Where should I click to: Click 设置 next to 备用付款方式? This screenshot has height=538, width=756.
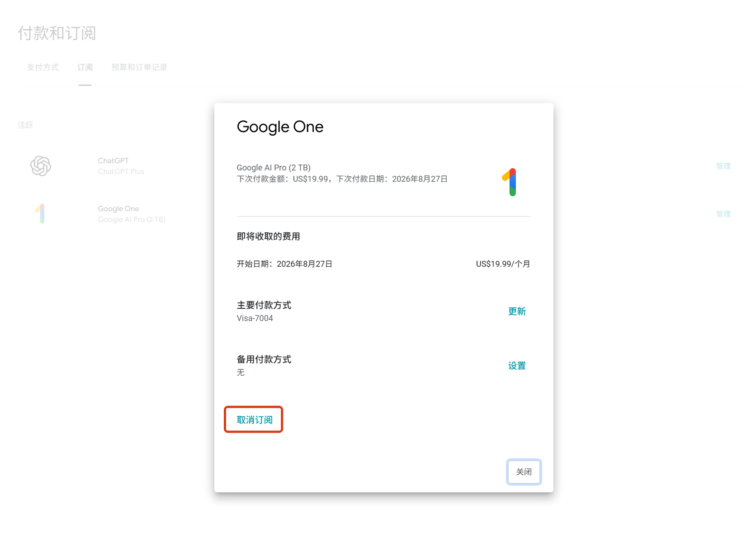517,366
